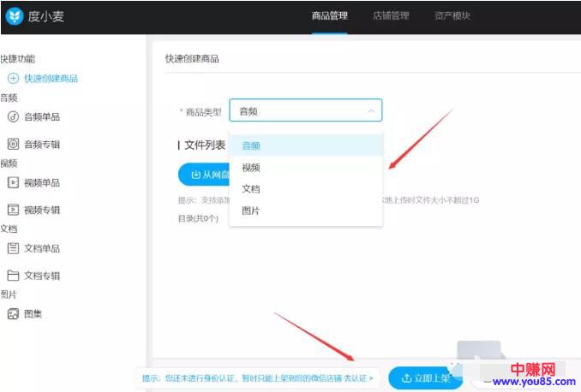Open the 店铺管理 tab
Image resolution: width=581 pixels, height=392 pixels.
click(391, 16)
